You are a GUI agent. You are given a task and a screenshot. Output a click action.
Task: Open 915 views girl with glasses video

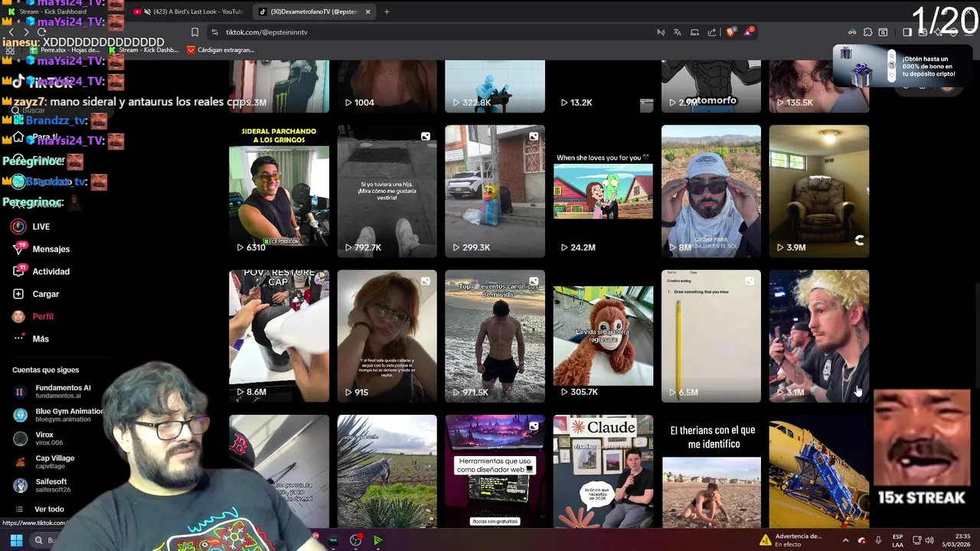[387, 336]
